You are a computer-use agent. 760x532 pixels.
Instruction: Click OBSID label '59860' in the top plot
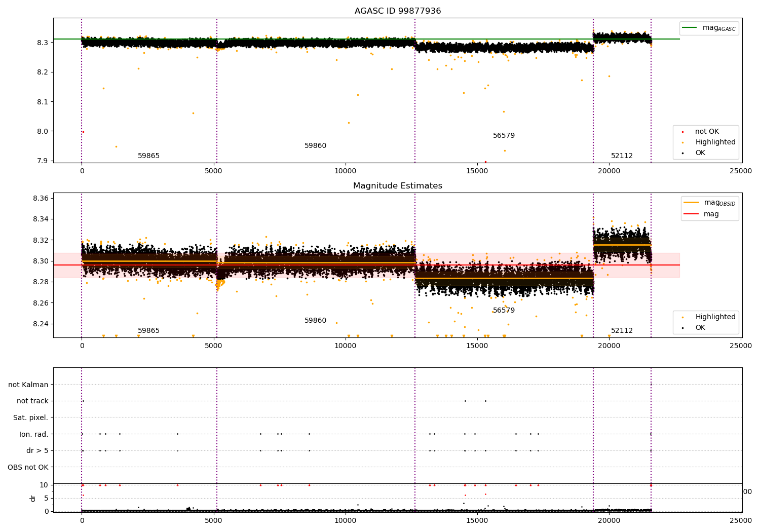315,145
